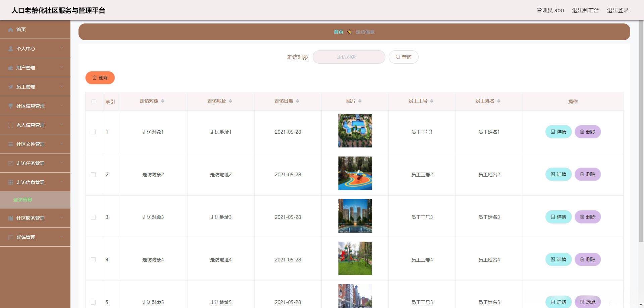Sort the table by 走访日期 column arrows
644x308 pixels.
pyautogui.click(x=298, y=101)
